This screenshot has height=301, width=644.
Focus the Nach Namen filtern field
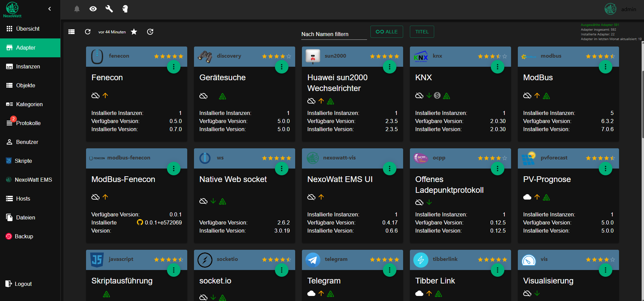tap(334, 34)
